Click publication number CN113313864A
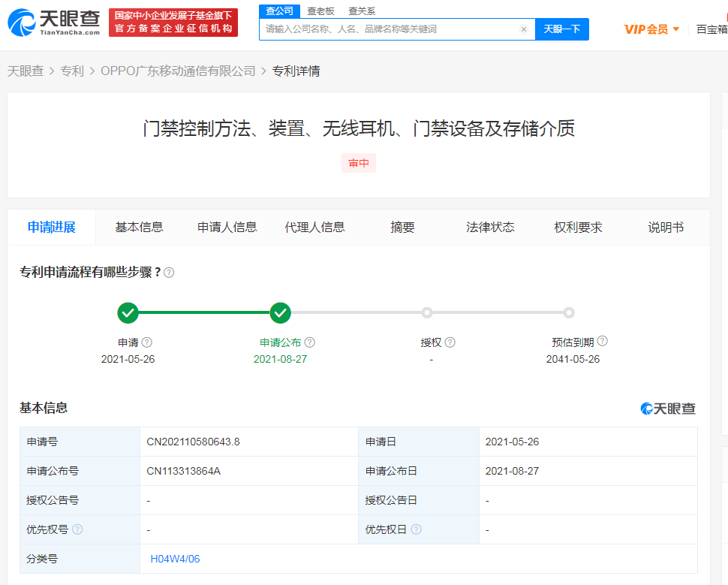This screenshot has height=585, width=728. coord(183,471)
